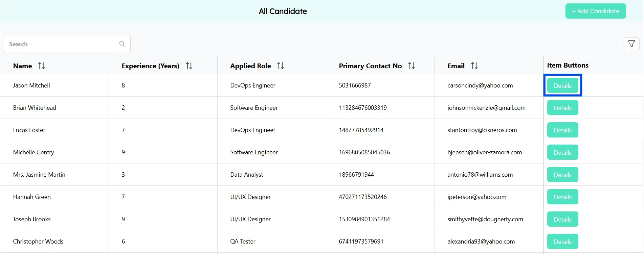The width and height of the screenshot is (644, 254).
Task: Sort by Primary Contact No arrows
Action: [411, 66]
